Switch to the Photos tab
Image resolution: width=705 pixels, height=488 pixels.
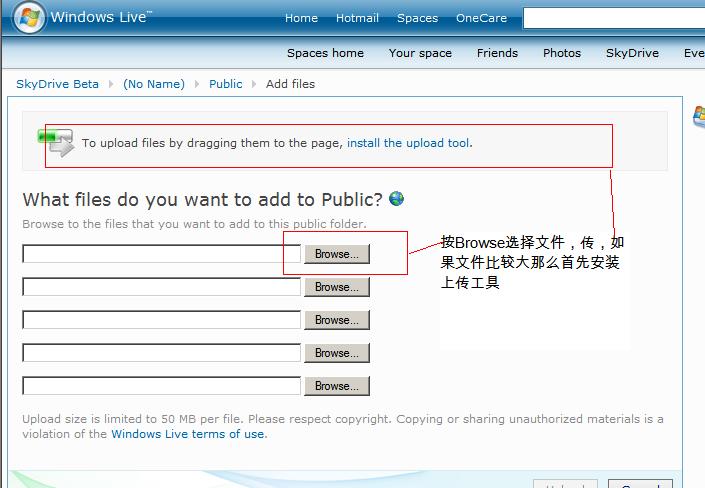(562, 53)
